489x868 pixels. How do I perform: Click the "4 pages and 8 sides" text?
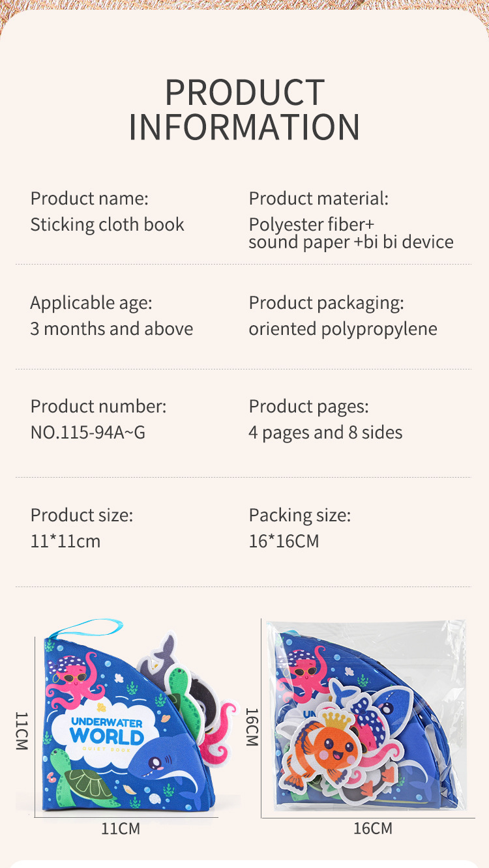[325, 432]
